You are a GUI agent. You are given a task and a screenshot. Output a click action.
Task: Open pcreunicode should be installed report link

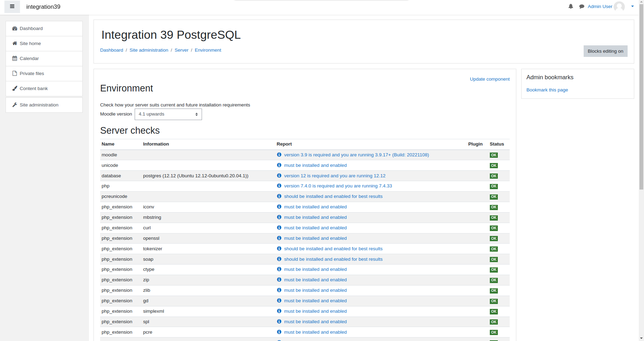(333, 197)
